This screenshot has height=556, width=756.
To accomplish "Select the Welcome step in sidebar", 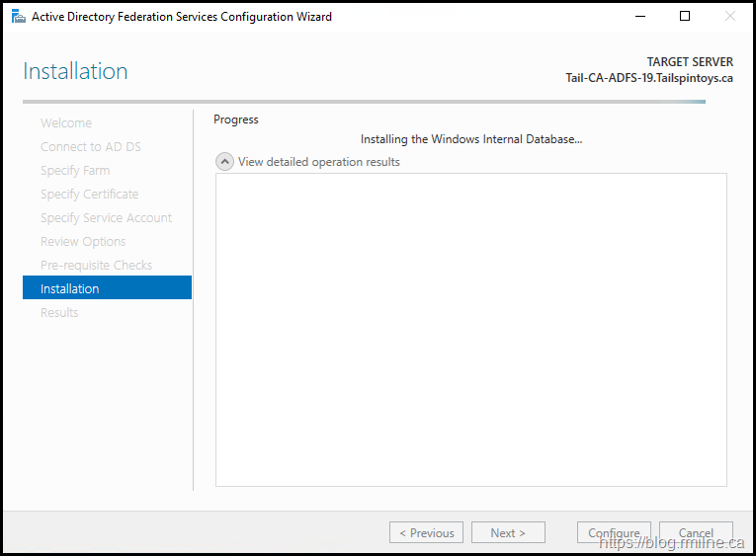I will (66, 123).
